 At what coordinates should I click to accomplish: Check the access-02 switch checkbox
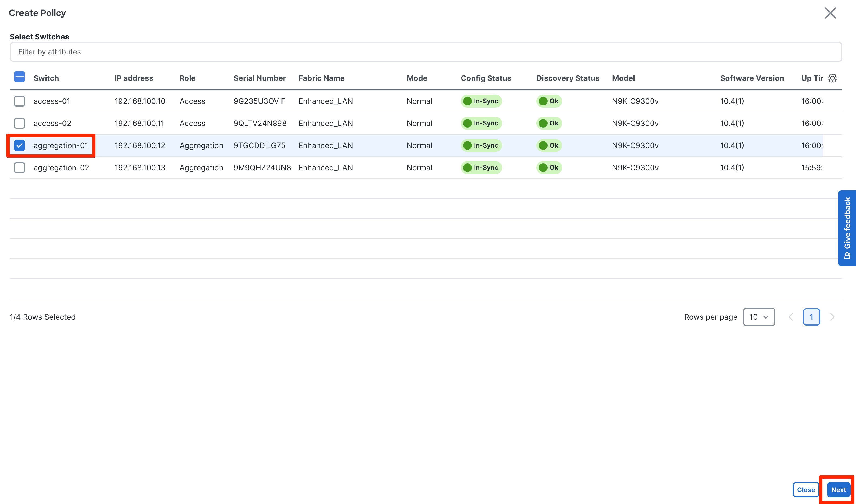pos(19,123)
